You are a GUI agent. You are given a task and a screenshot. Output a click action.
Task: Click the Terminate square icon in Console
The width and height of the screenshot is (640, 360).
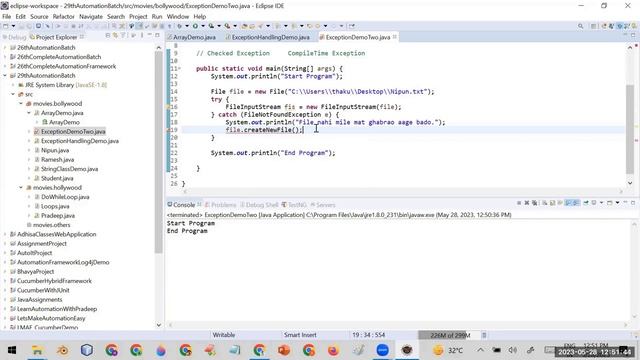coord(519,203)
